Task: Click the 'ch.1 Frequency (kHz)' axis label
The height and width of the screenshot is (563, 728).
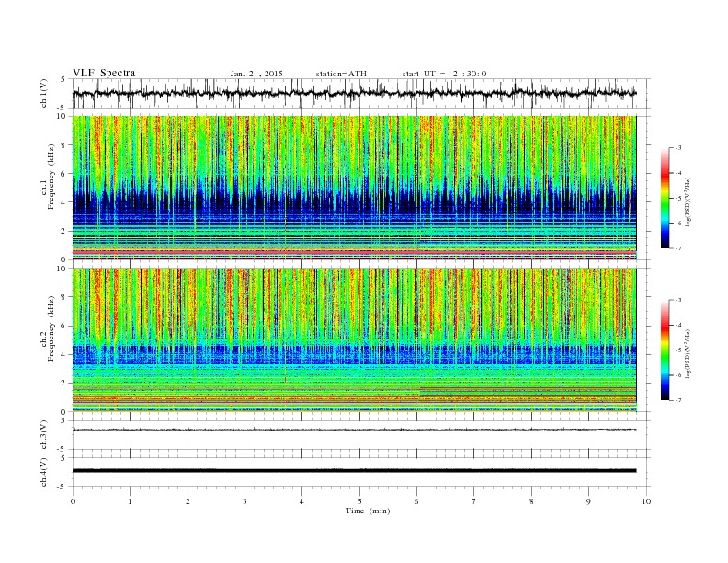Action: coord(48,177)
